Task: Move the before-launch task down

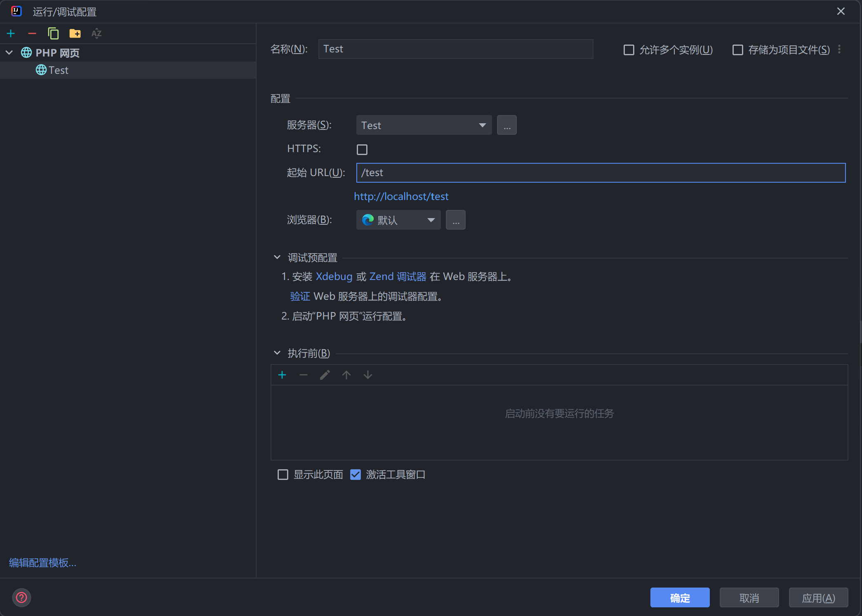Action: pyautogui.click(x=367, y=375)
